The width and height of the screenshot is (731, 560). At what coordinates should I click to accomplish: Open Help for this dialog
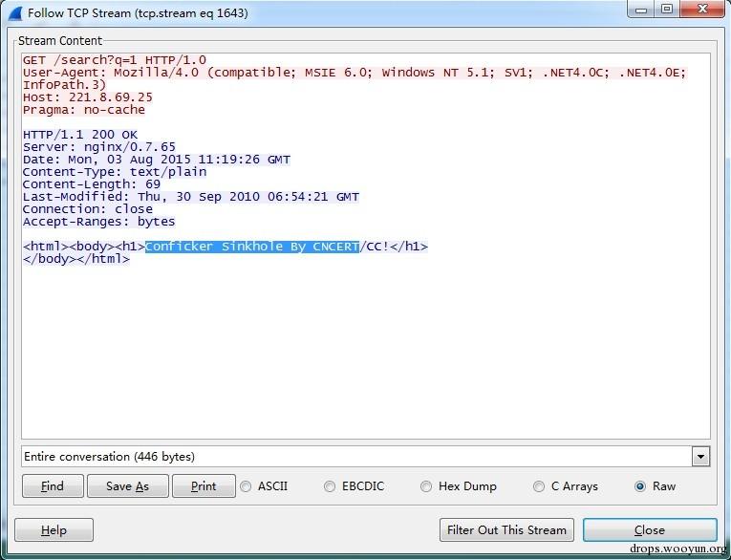(54, 530)
